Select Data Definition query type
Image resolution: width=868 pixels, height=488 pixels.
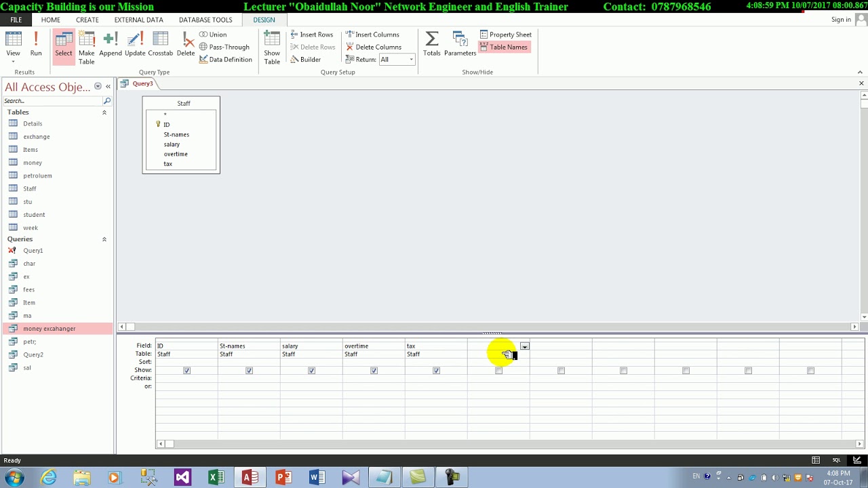pos(226,60)
